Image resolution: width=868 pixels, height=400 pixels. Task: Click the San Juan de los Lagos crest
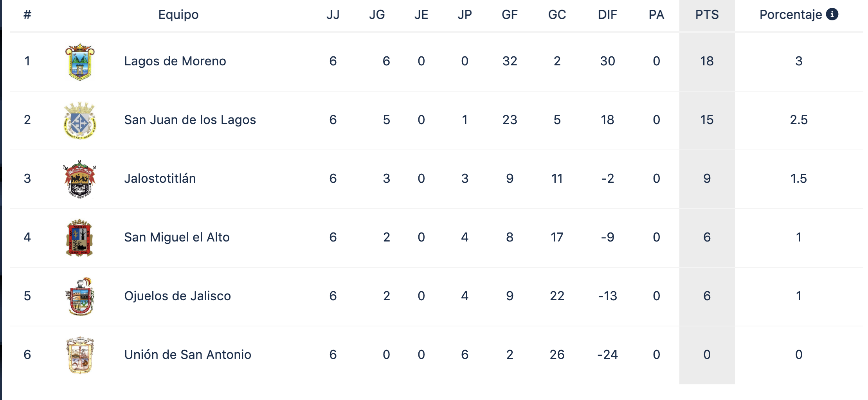80,120
